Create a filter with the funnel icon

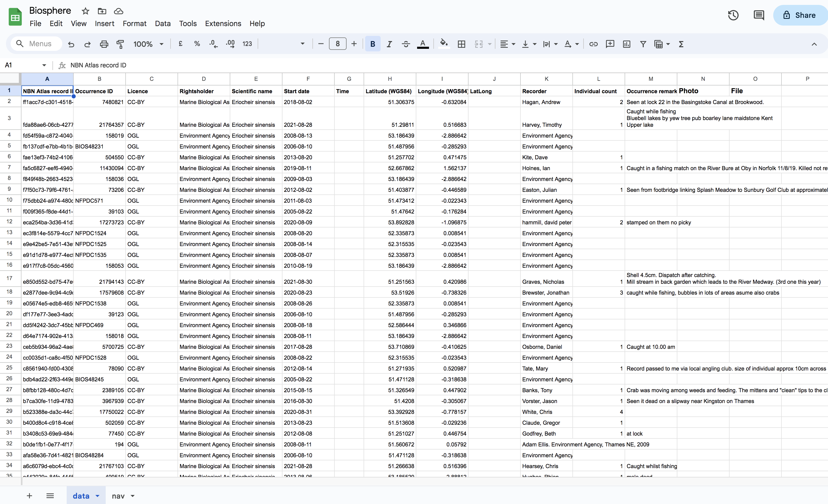[x=643, y=44]
